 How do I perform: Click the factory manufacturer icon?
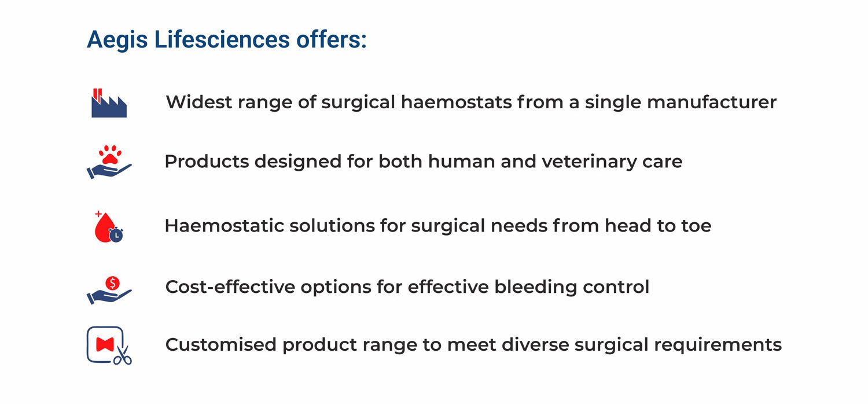coord(109,103)
